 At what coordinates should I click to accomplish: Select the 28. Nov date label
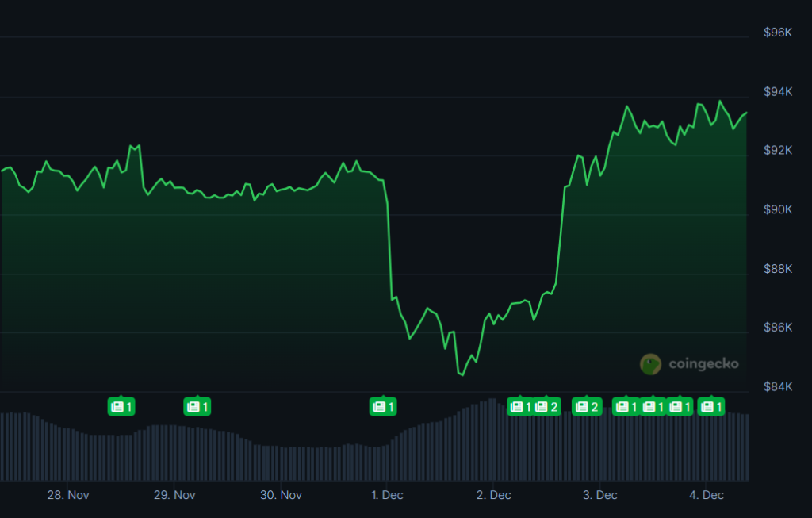pos(68,495)
